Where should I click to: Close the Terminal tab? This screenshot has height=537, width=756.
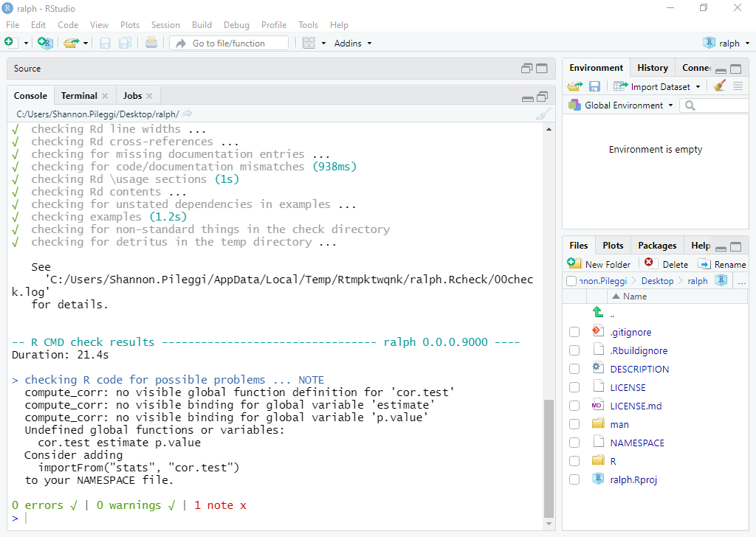point(105,96)
